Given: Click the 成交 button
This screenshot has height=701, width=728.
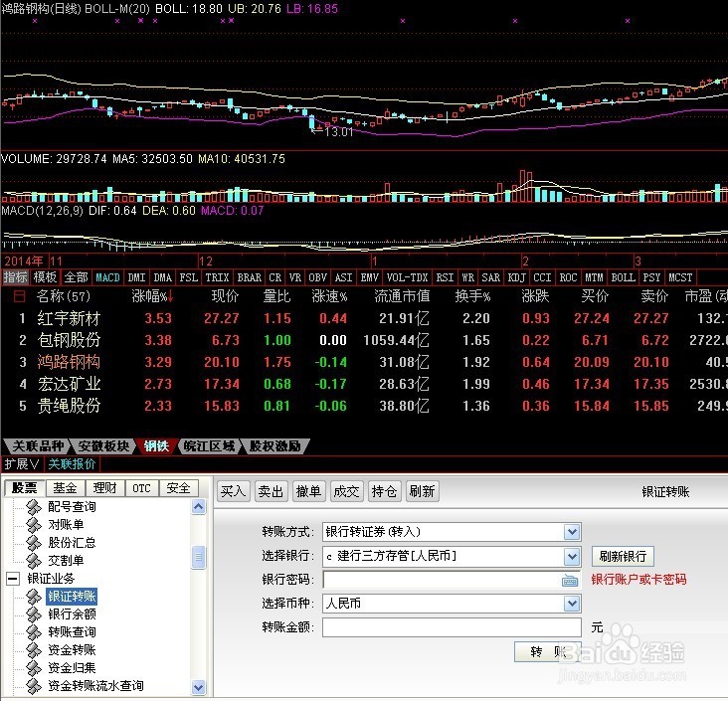Looking at the screenshot, I should point(346,491).
